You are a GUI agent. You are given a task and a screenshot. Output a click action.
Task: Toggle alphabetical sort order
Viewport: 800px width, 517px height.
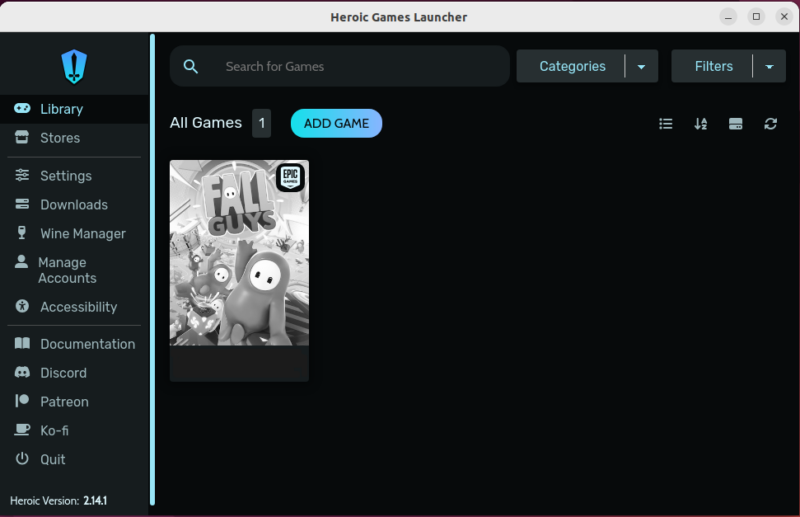coord(701,124)
